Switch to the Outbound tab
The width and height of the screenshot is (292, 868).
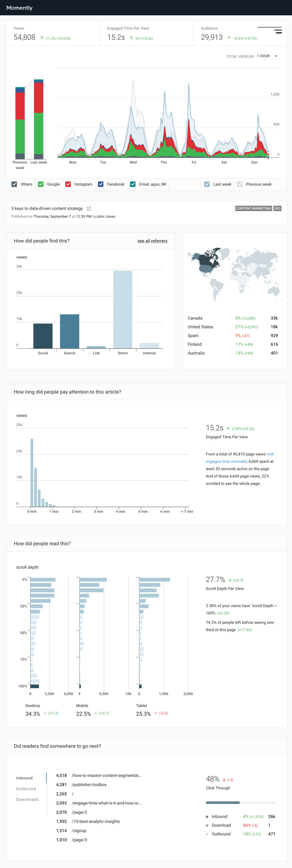click(x=26, y=789)
